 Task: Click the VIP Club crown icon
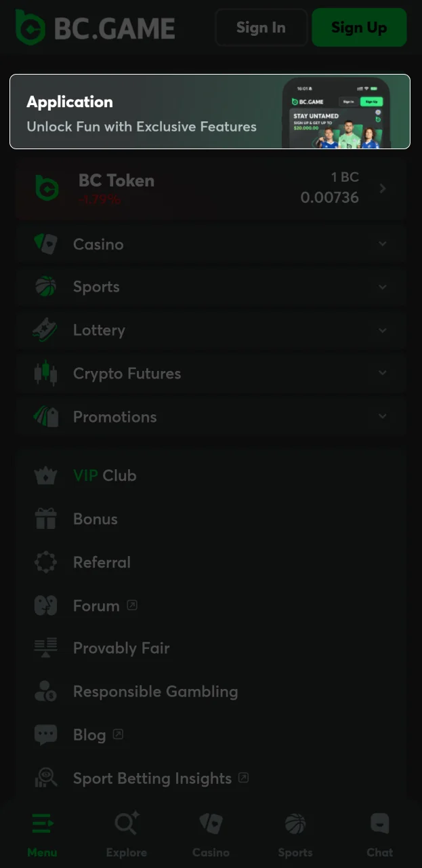coord(46,475)
